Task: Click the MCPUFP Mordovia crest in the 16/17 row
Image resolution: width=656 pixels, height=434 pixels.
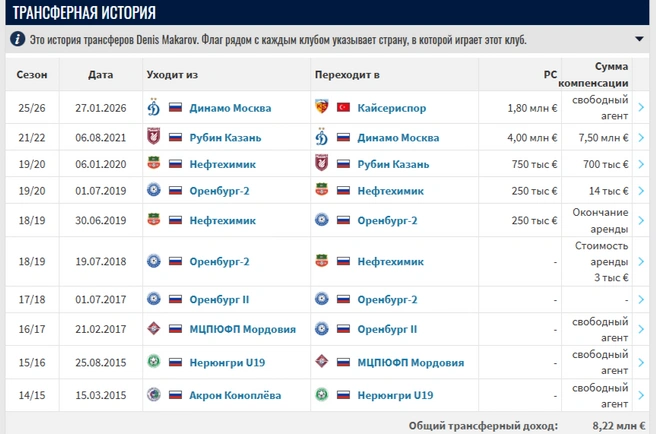Action: 154,328
